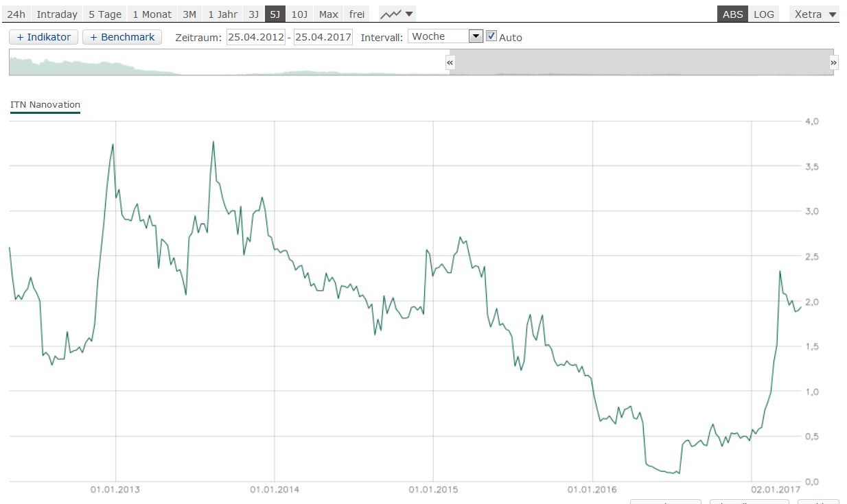The image size is (847, 504).
Task: Click the 2,5 y-axis value
Action: pyautogui.click(x=812, y=256)
